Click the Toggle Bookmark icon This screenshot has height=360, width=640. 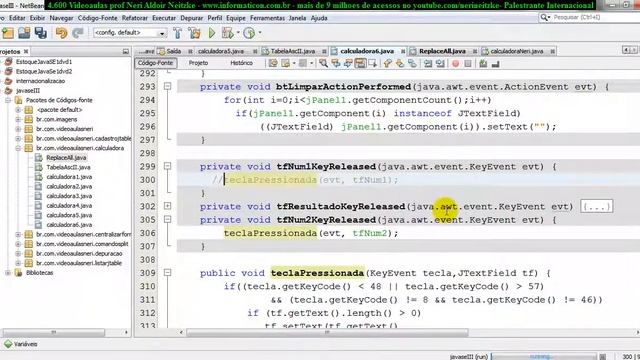[x=412, y=63]
